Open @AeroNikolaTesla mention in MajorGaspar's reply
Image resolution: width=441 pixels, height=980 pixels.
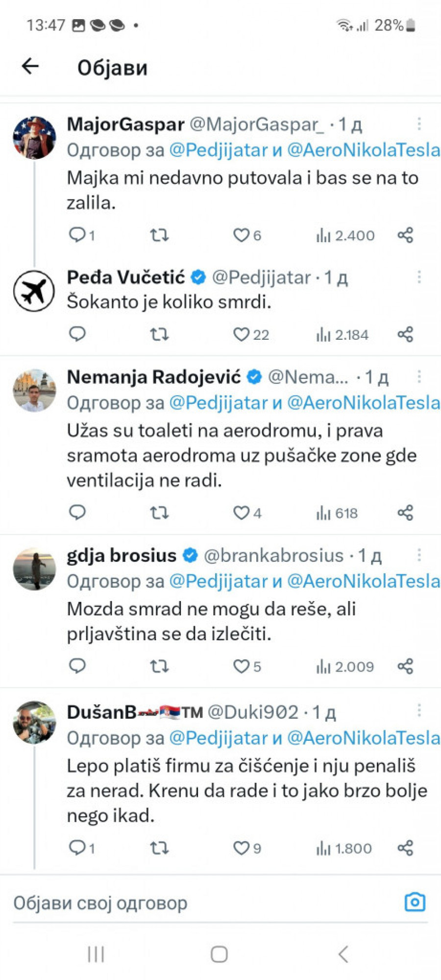coord(363,150)
